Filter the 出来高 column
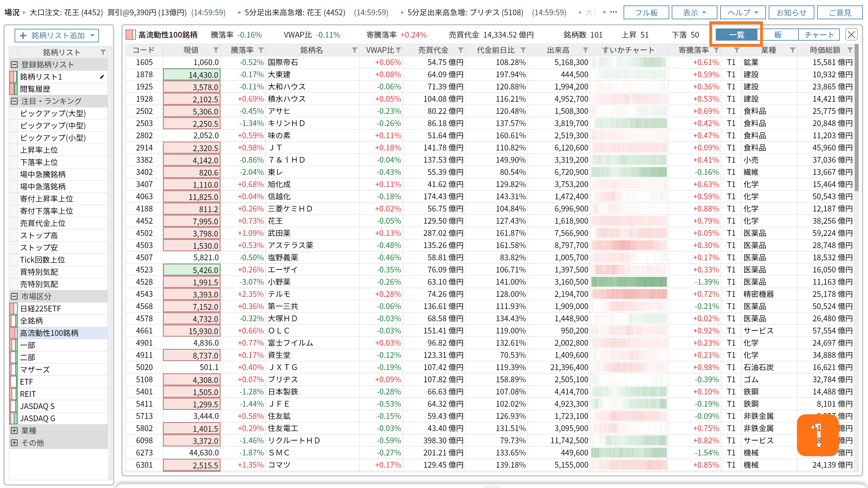 (585, 50)
